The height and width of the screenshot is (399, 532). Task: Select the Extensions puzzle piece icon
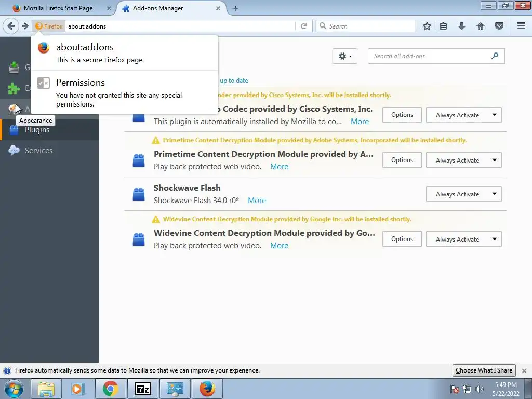click(x=14, y=88)
